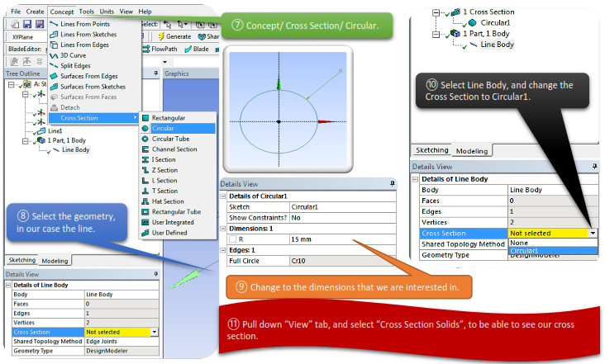Open Cross Section dropdown in left Details View

click(x=155, y=331)
